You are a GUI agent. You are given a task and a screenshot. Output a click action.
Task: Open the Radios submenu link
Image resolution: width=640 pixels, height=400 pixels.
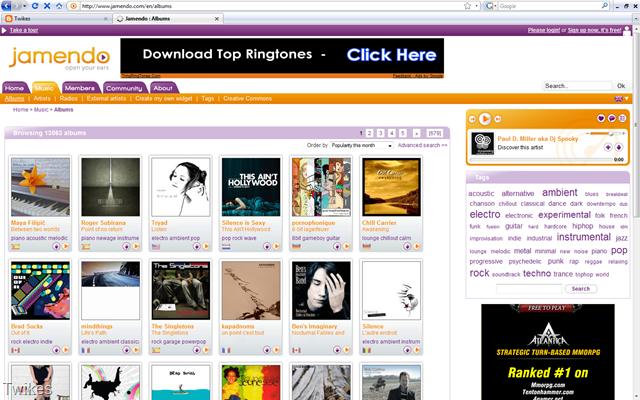click(x=68, y=98)
